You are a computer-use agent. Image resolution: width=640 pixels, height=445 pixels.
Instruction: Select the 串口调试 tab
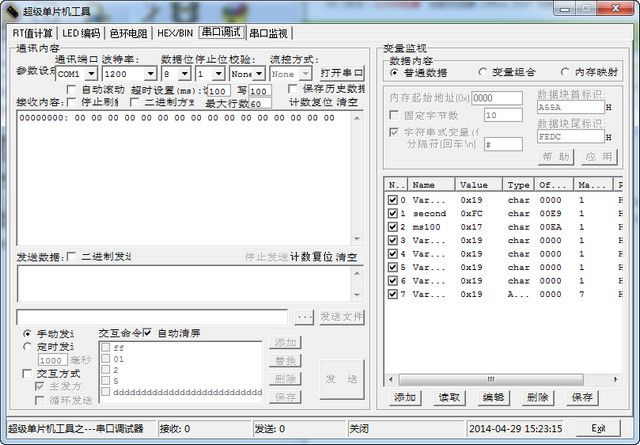(x=222, y=32)
